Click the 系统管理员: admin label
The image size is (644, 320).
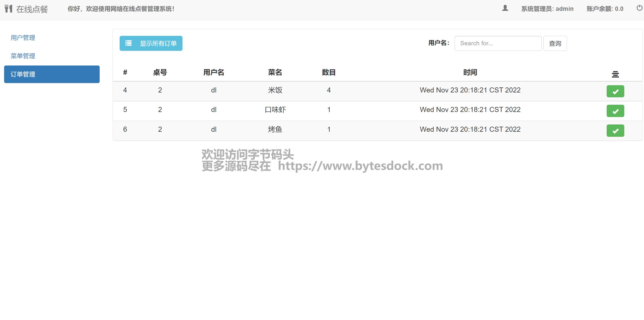click(x=547, y=9)
